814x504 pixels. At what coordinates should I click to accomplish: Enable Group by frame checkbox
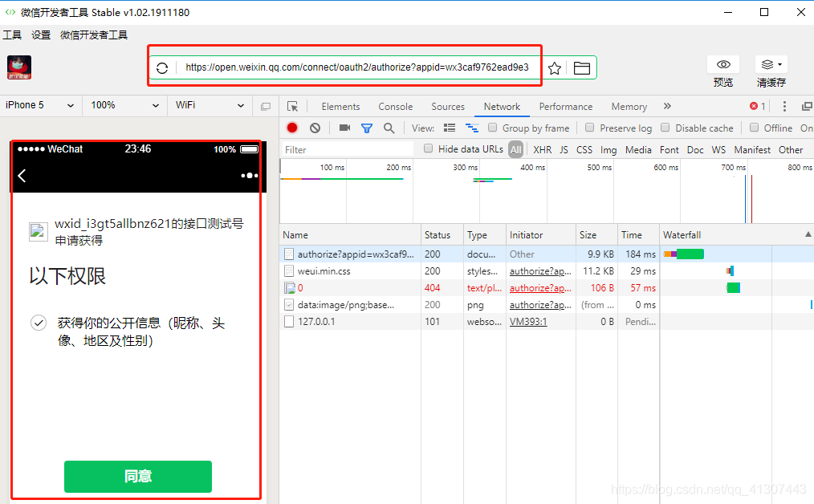pyautogui.click(x=493, y=127)
